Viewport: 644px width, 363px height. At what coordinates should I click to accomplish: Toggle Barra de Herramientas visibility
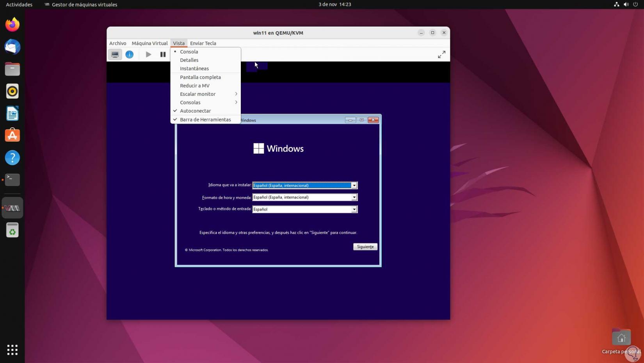205,120
